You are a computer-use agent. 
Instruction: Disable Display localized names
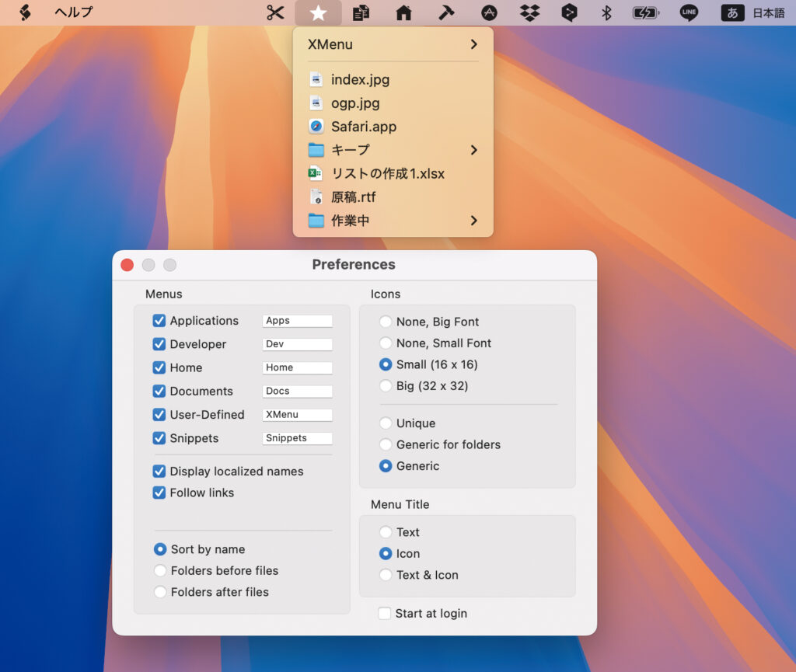(x=159, y=471)
